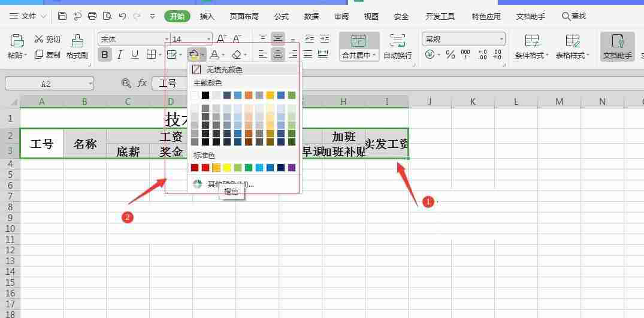Screen dimensions: 644x318
Task: Click the Distributed alignment icon
Action: 323,54
